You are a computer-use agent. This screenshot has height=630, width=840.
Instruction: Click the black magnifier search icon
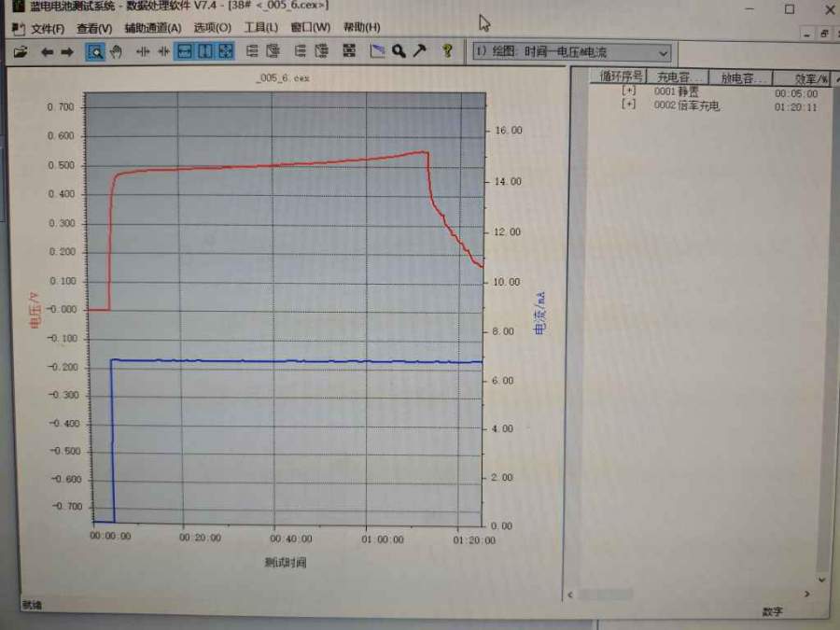398,51
